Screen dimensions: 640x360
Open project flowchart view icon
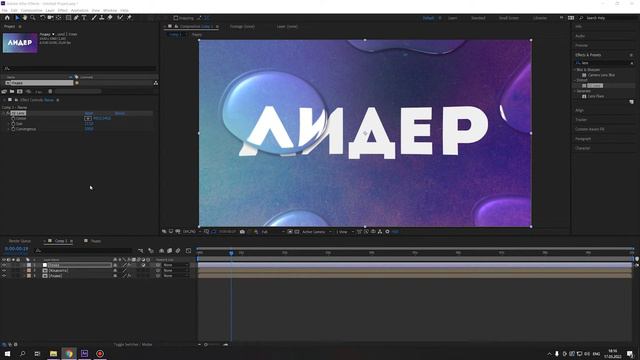click(156, 83)
